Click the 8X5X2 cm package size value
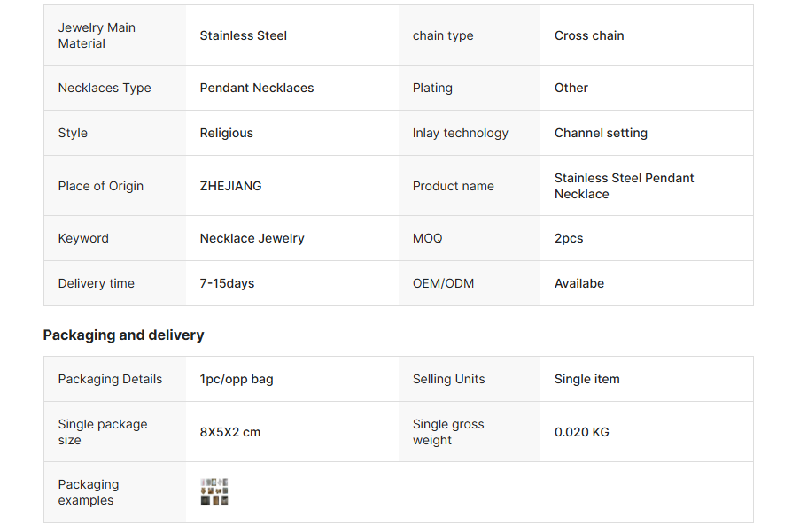This screenshot has width=792, height=532. [229, 432]
